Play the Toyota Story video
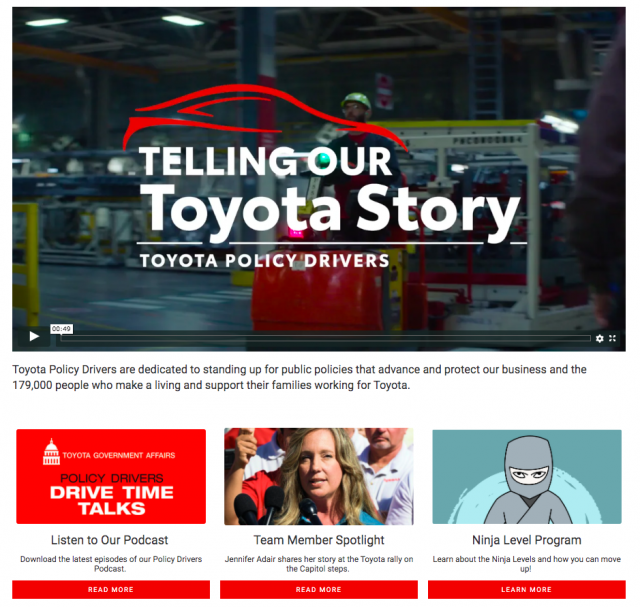The height and width of the screenshot is (607, 640). pos(34,337)
